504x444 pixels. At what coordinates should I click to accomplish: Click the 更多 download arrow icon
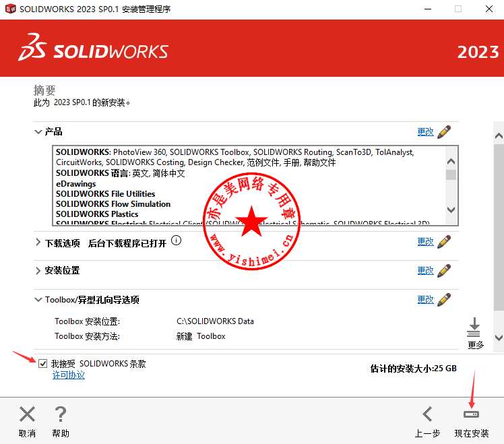pyautogui.click(x=474, y=327)
